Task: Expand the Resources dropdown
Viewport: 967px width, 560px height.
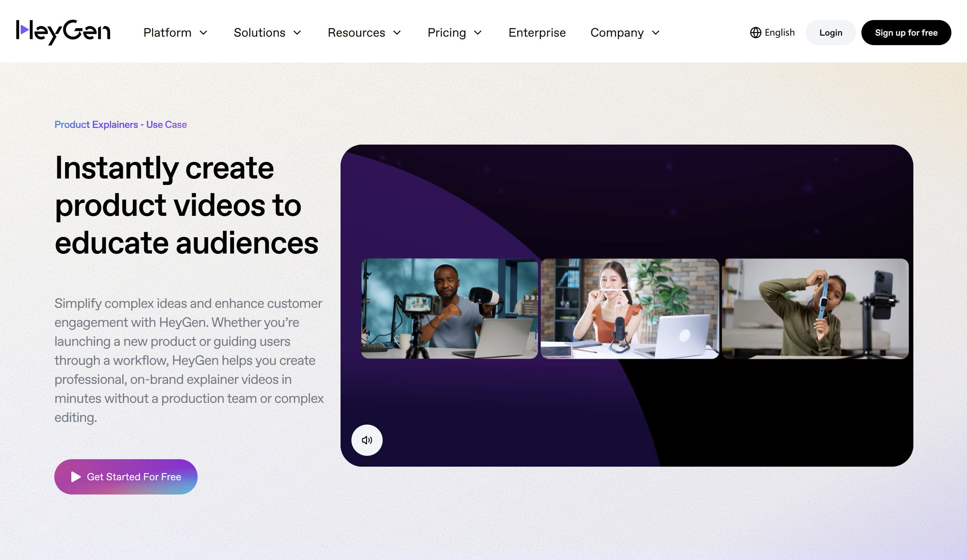Action: (364, 33)
